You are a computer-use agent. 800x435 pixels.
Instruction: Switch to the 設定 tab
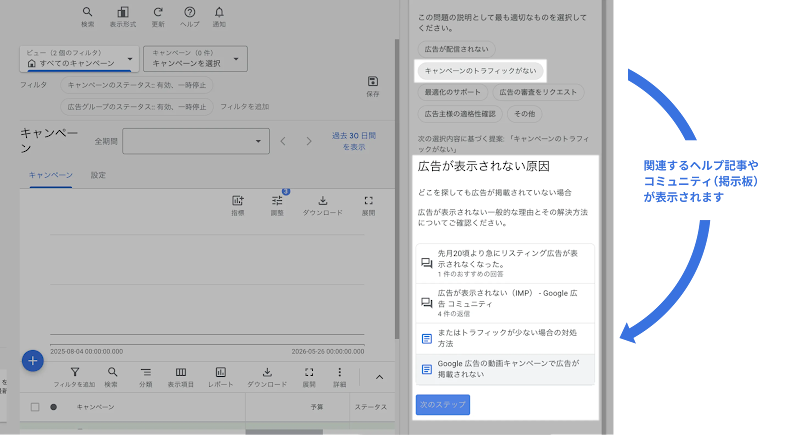tap(98, 175)
